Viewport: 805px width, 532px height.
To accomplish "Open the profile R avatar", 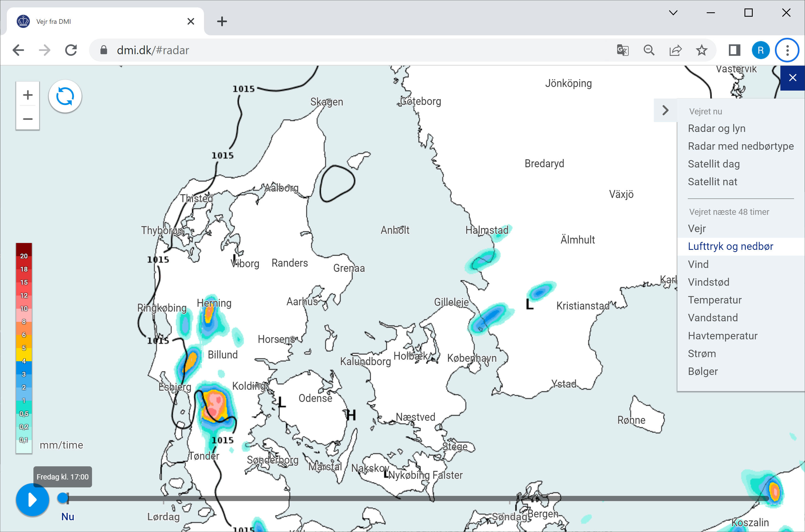I will (761, 50).
